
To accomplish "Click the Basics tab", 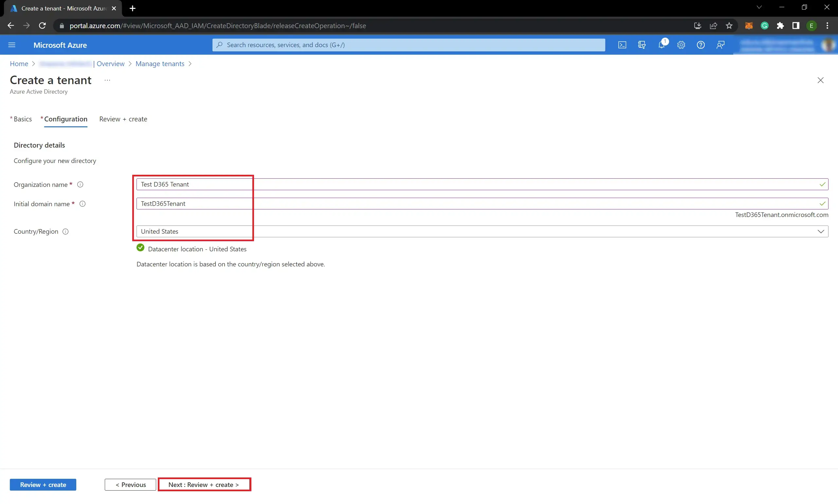I will click(22, 118).
